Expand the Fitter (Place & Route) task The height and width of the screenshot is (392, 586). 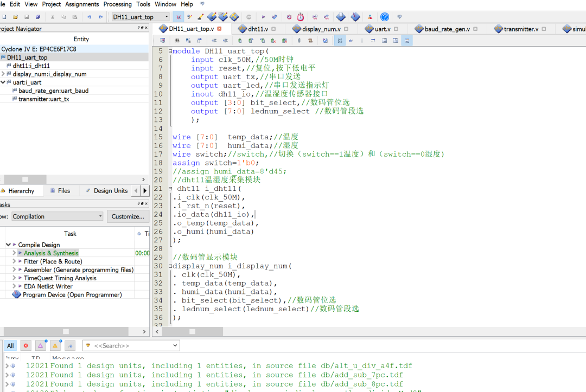(x=14, y=261)
